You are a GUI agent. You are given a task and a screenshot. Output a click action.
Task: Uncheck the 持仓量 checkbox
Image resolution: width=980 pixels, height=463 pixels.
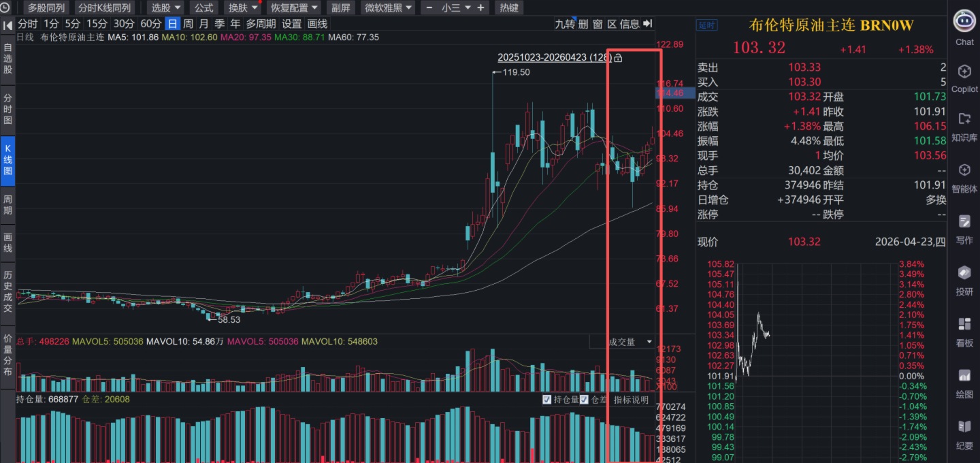point(547,400)
